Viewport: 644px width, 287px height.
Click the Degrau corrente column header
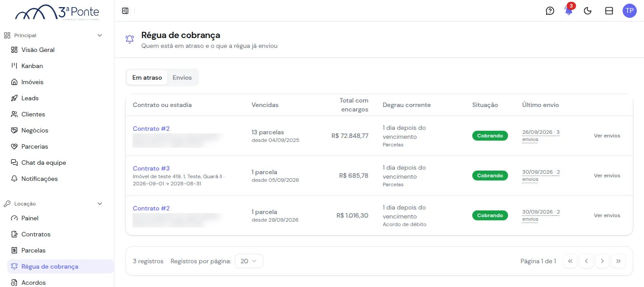(407, 105)
